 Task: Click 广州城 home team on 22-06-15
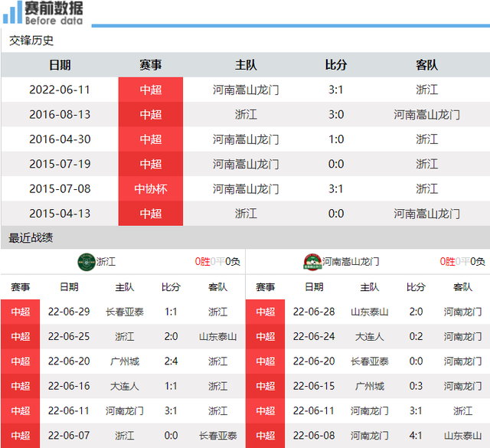coord(369,386)
